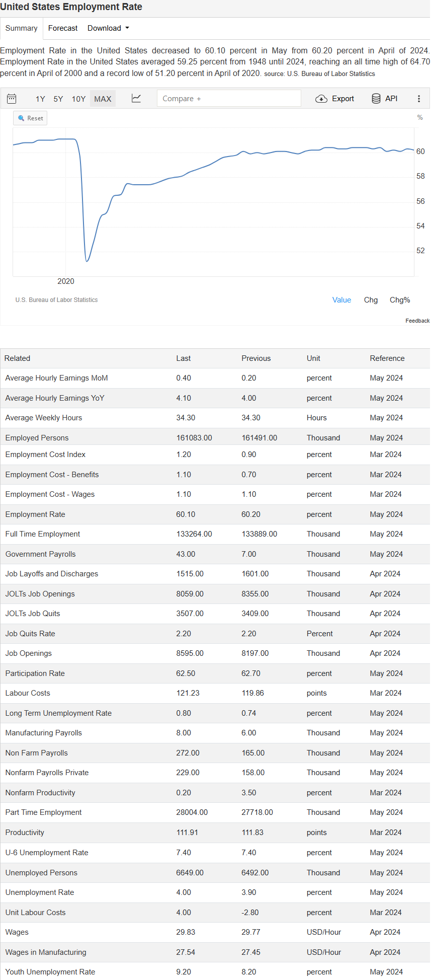This screenshot has height=980, width=431.
Task: Click the Compare input field
Action: coord(229,99)
